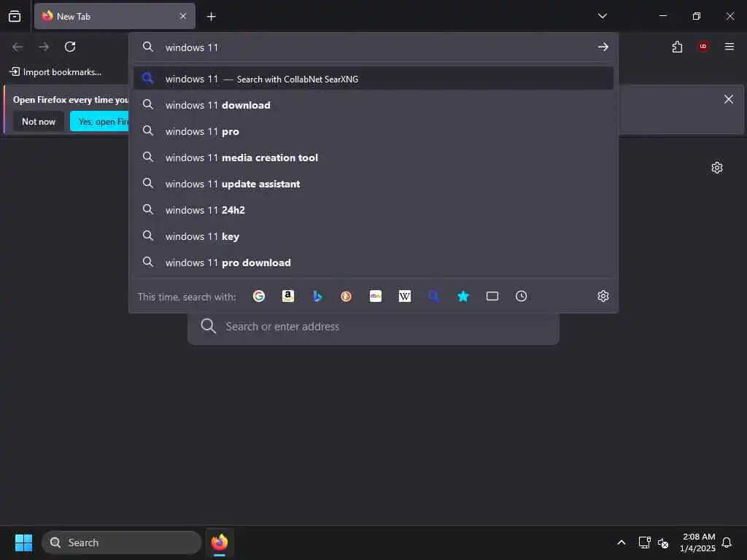
Task: Dismiss the Open Firefox notification bar
Action: 729,99
